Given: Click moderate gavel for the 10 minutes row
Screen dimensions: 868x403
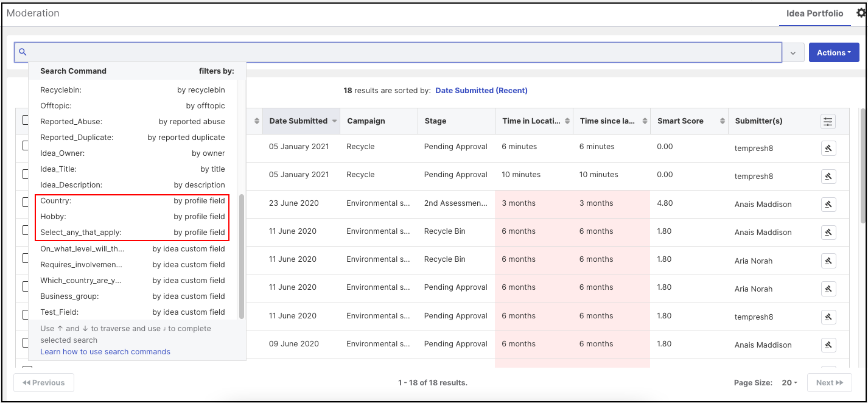Looking at the screenshot, I should (x=828, y=176).
